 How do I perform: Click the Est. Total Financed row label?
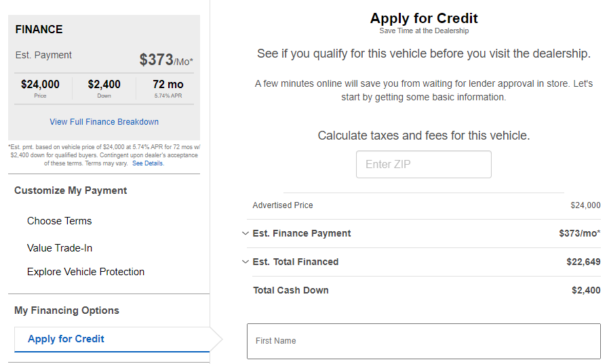pos(296,262)
